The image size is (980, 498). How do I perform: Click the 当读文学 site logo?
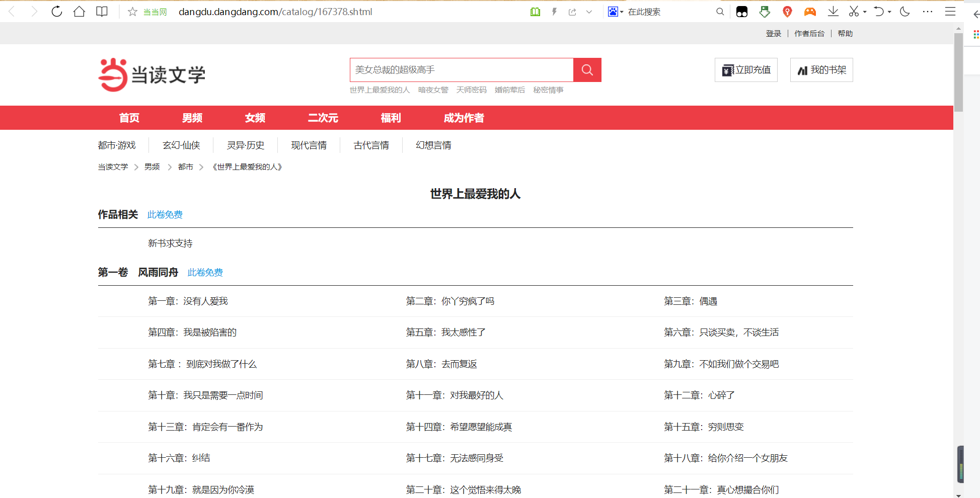tap(152, 75)
